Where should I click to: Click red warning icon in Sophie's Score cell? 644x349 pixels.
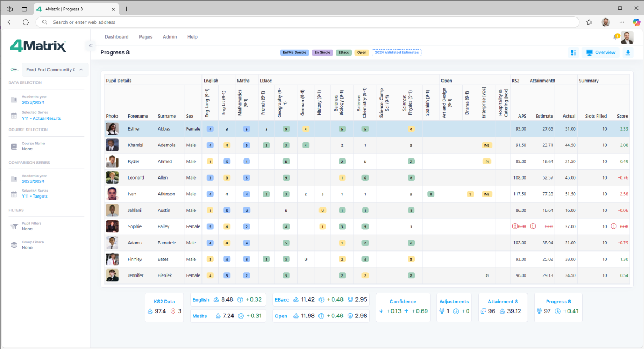614,226
